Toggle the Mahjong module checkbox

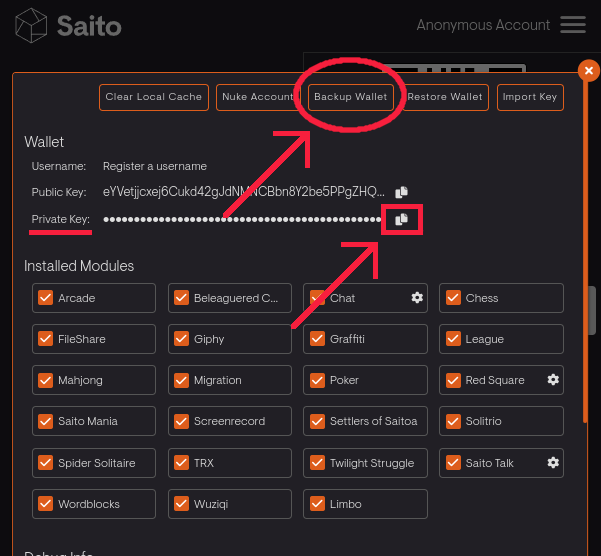coord(46,380)
